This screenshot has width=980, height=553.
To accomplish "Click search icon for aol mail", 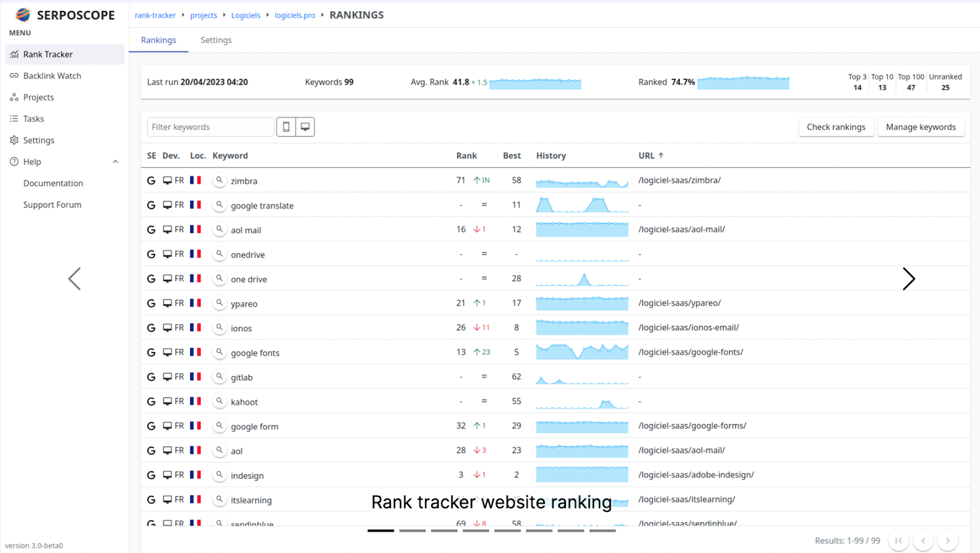I will [x=219, y=229].
